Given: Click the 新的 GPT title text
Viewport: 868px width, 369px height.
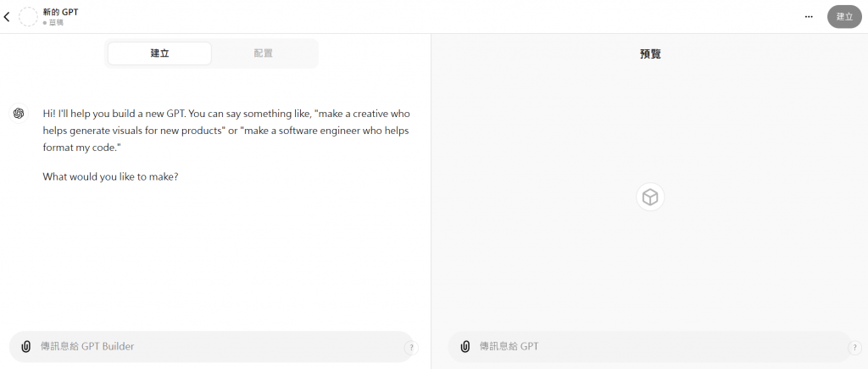Looking at the screenshot, I should point(60,12).
